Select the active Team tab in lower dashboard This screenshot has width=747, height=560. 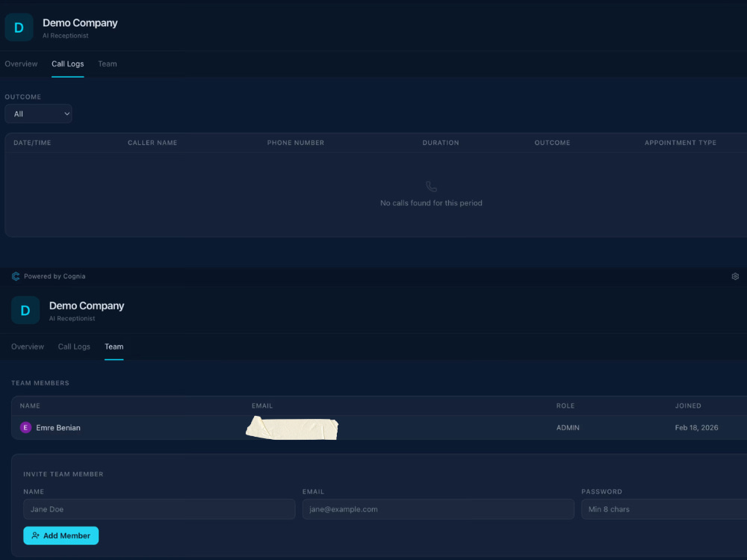click(114, 346)
